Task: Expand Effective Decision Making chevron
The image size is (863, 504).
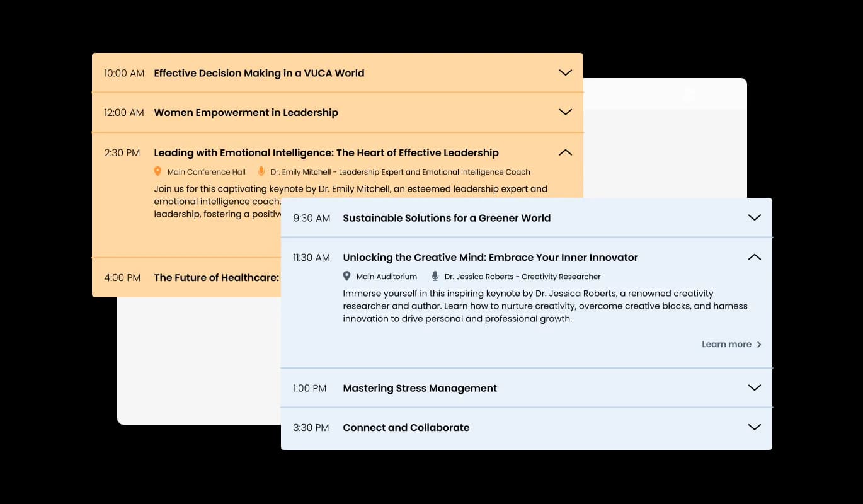Action: pos(565,72)
